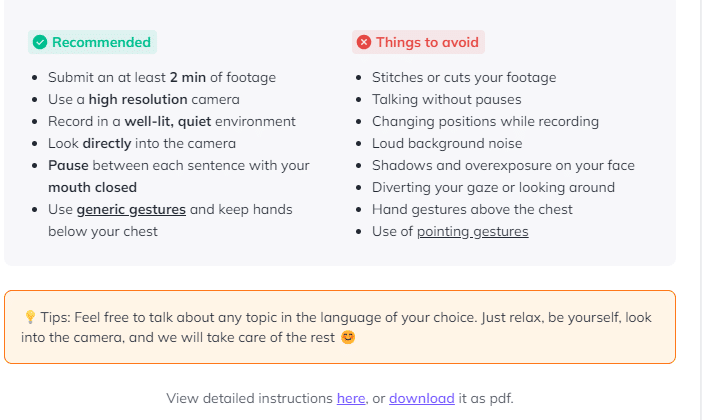Viewport: 702px width, 420px height.
Task: Click 'Look directly into the camera' item
Action: click(142, 143)
